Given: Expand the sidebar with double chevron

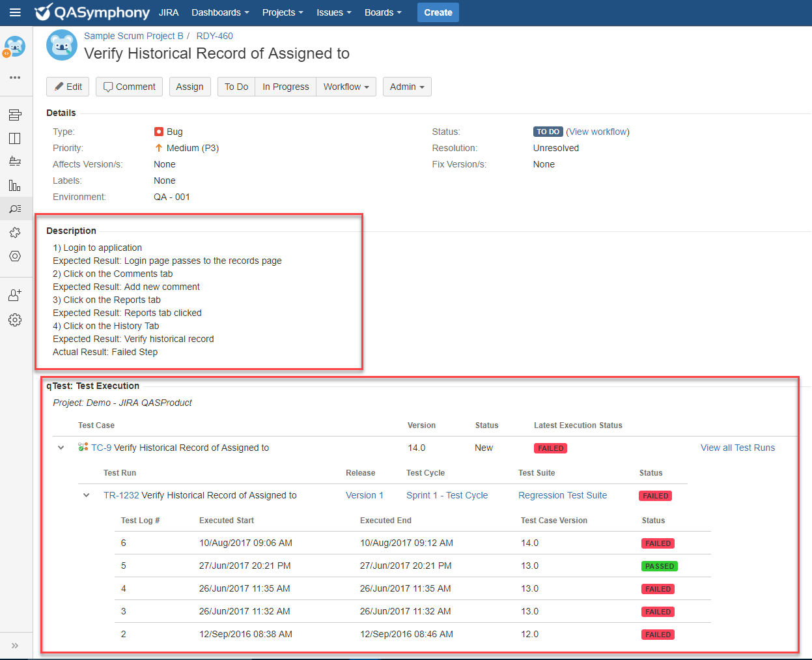Looking at the screenshot, I should [x=15, y=646].
